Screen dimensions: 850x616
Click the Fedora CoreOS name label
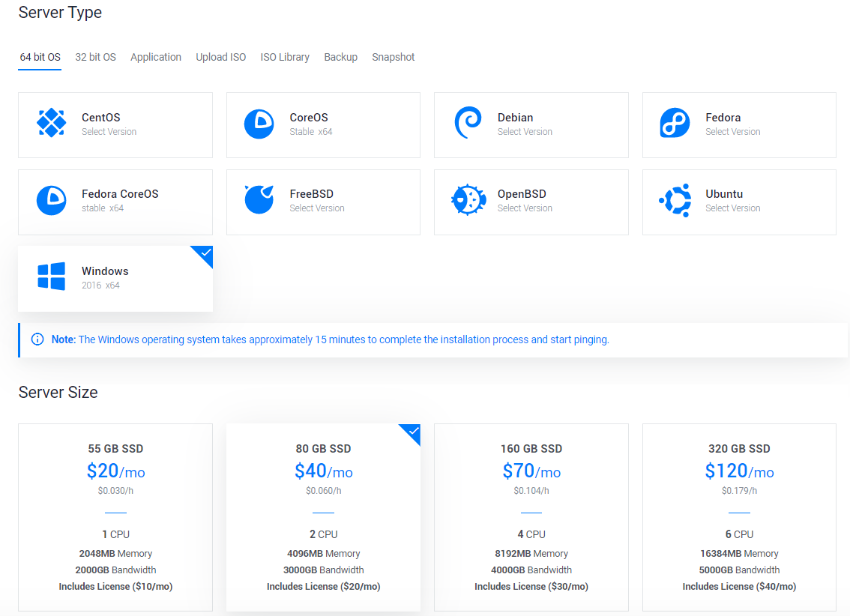(x=120, y=194)
